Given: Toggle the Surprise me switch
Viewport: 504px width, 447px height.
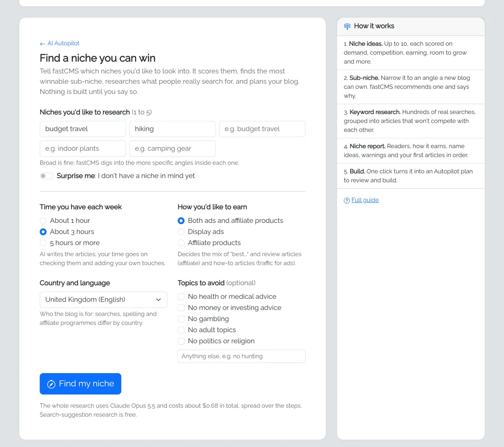Looking at the screenshot, I should (47, 176).
